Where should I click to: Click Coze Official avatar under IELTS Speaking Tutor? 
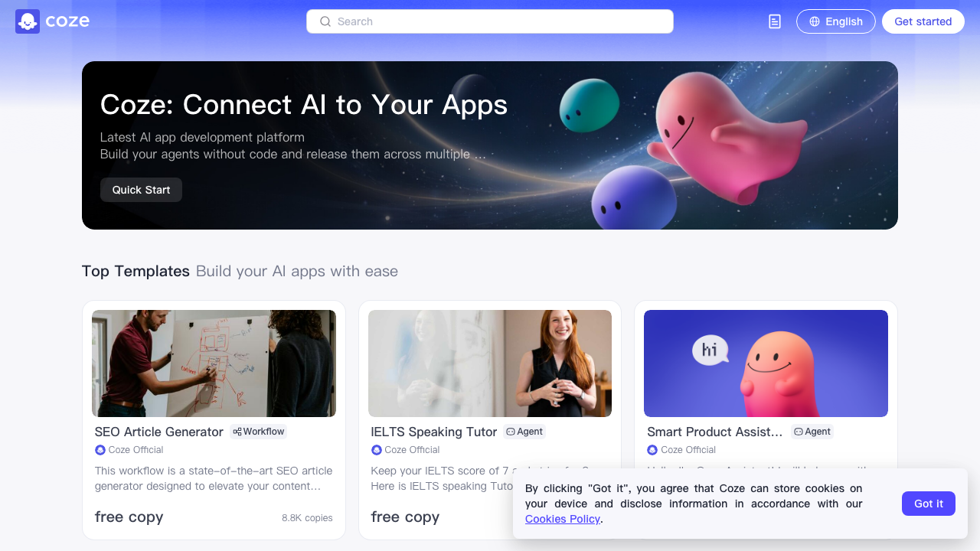click(376, 450)
